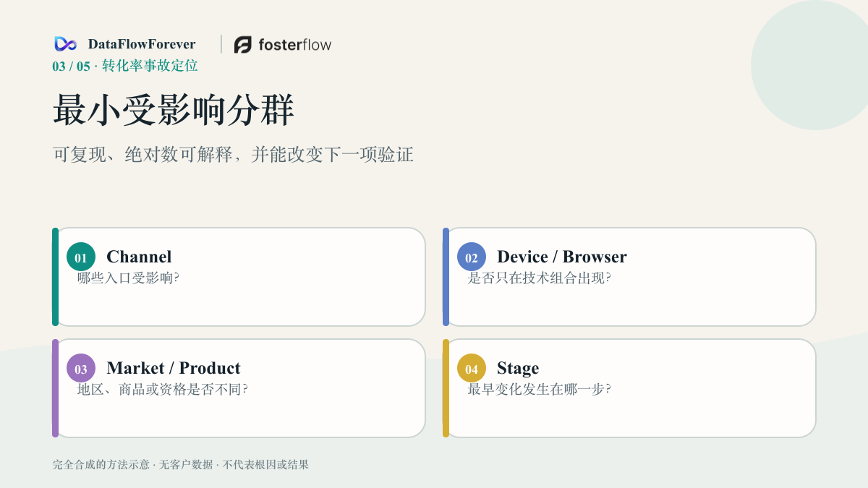Click the Stage card heading
This screenshot has width=868, height=488.
click(x=518, y=369)
